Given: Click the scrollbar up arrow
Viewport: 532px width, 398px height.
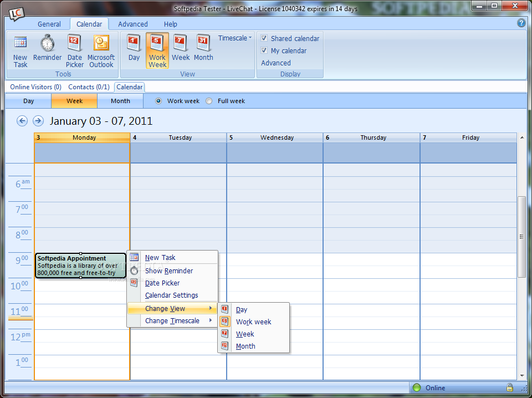Looking at the screenshot, I should pyautogui.click(x=521, y=137).
